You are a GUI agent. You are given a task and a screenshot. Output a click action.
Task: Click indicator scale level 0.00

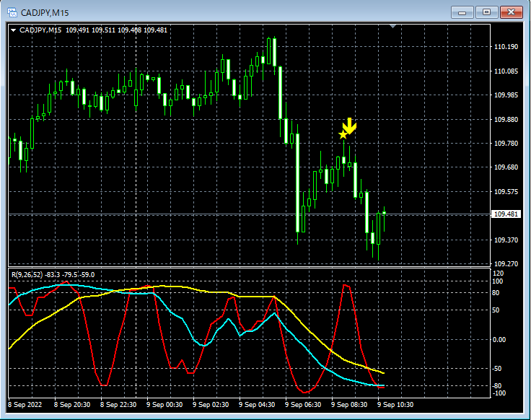coord(499,340)
